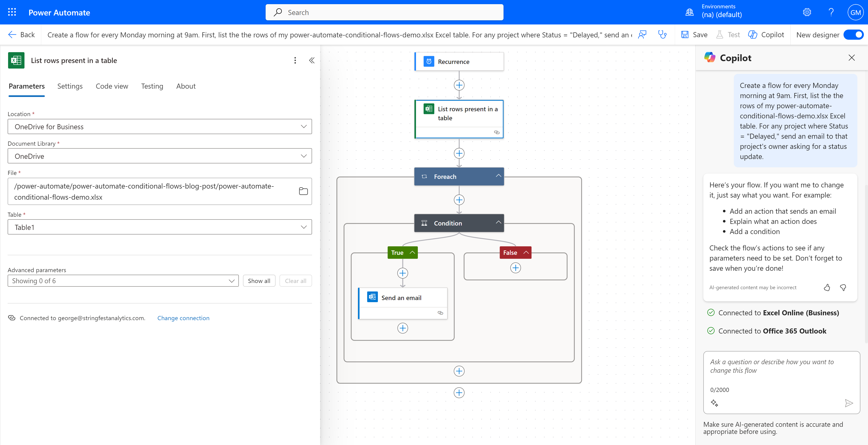Toggle the New designer switch off
Viewport: 868px width, 445px height.
(x=853, y=35)
